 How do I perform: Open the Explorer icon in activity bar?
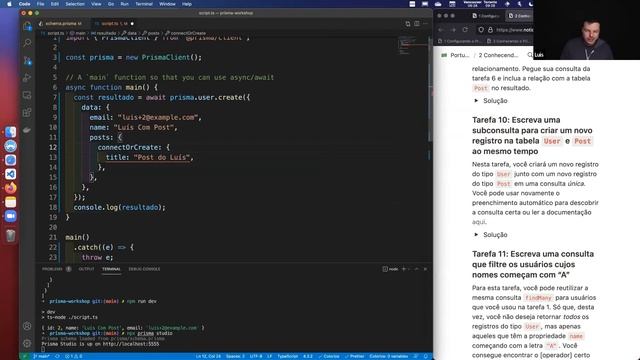(27, 27)
